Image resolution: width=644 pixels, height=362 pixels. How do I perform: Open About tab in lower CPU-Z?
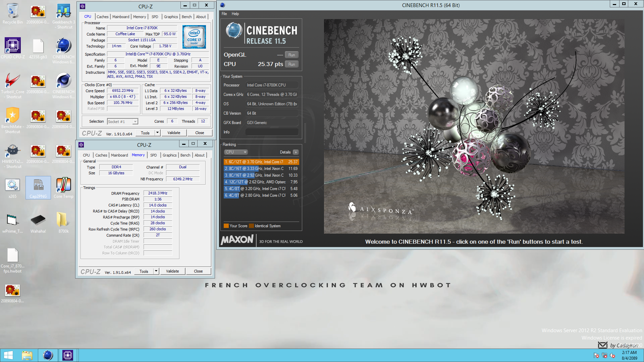(x=200, y=155)
